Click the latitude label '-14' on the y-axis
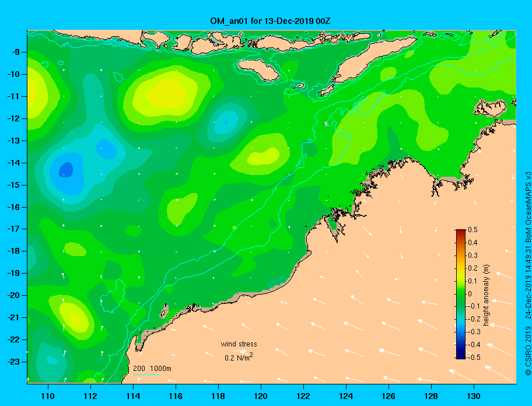The width and height of the screenshot is (532, 406). (13, 163)
